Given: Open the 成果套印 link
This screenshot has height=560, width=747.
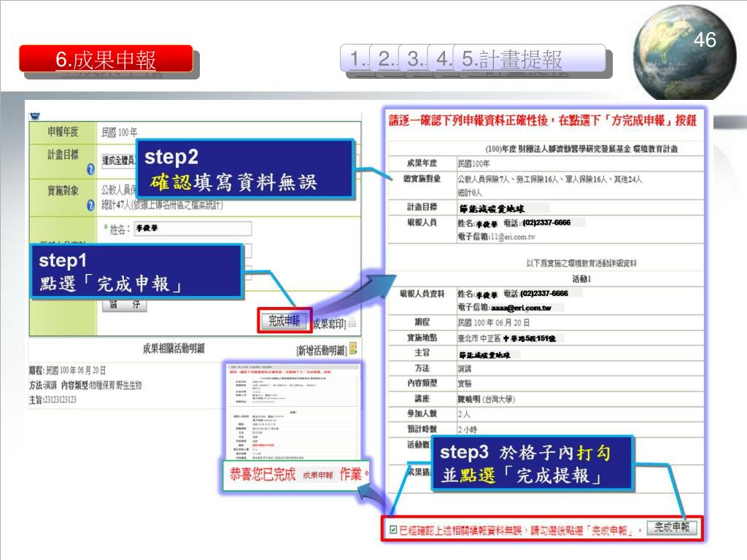Looking at the screenshot, I should 329,324.
